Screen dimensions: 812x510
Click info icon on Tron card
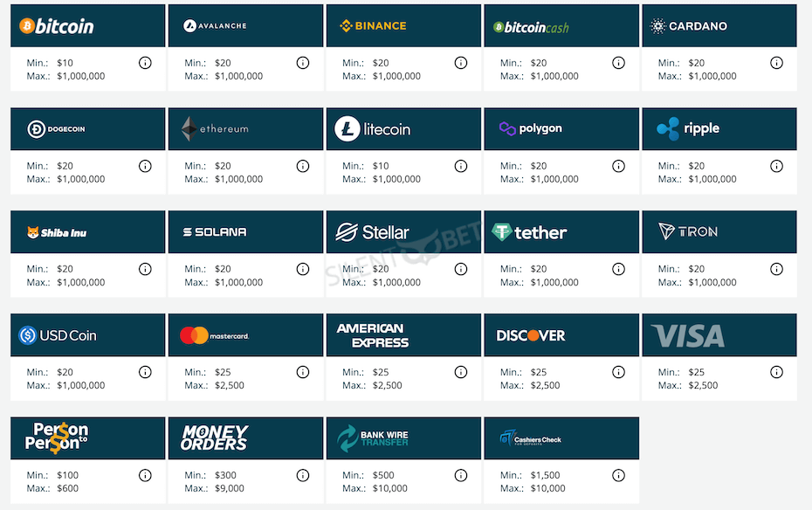(x=776, y=269)
